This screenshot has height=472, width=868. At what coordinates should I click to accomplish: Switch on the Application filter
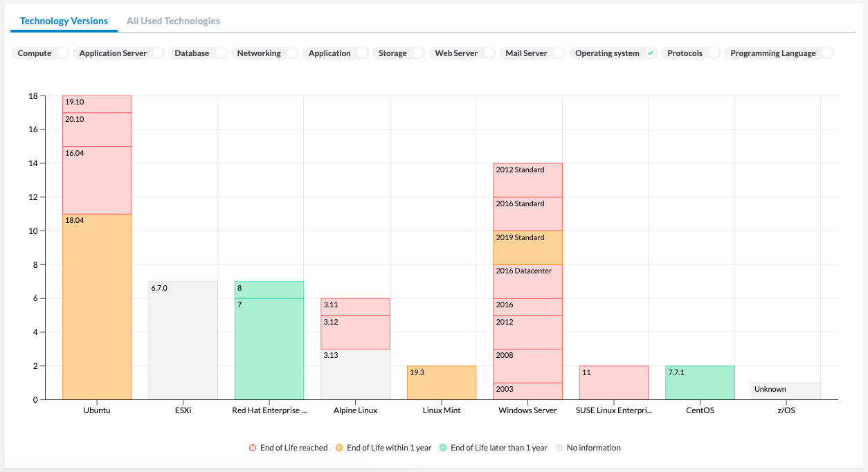pos(362,53)
